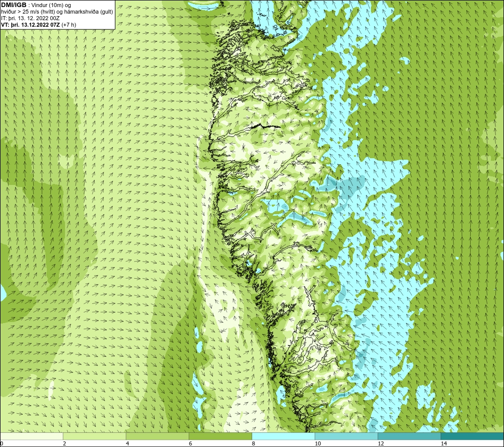Select the 4–6 m/s green legend swatch
Viewport: 504px width, 447px height.
[157, 436]
